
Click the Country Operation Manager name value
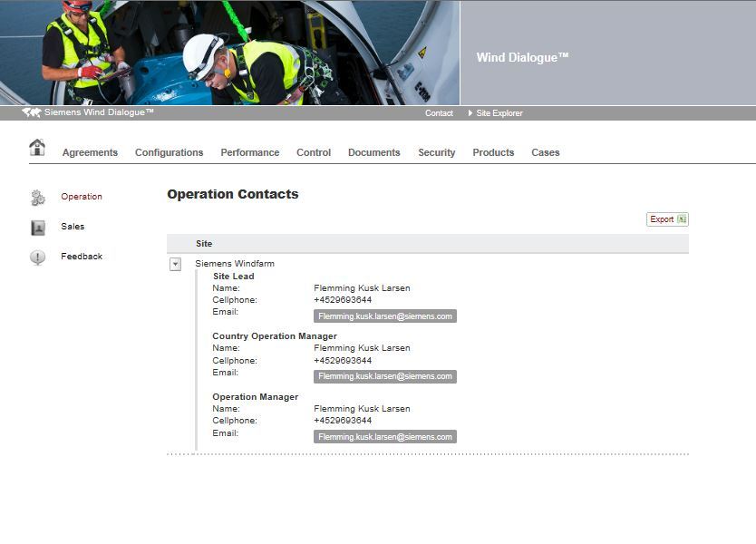click(362, 348)
